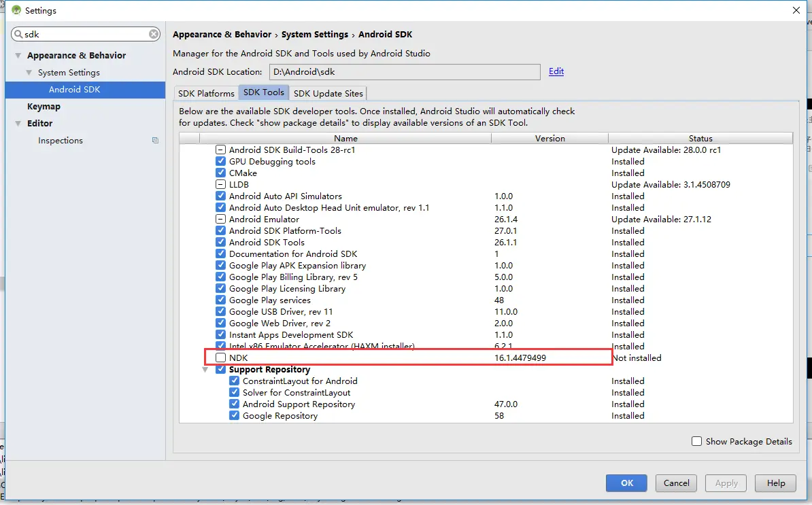812x505 pixels.
Task: Click the Inspections project-level settings icon
Action: click(x=155, y=140)
